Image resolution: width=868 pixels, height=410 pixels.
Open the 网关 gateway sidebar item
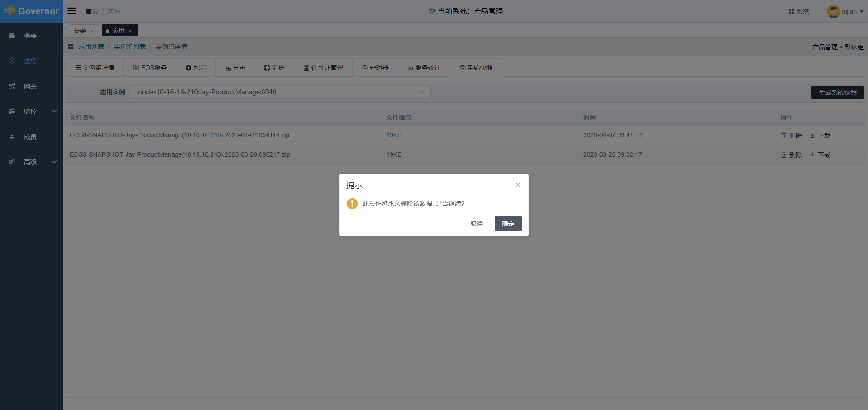30,86
